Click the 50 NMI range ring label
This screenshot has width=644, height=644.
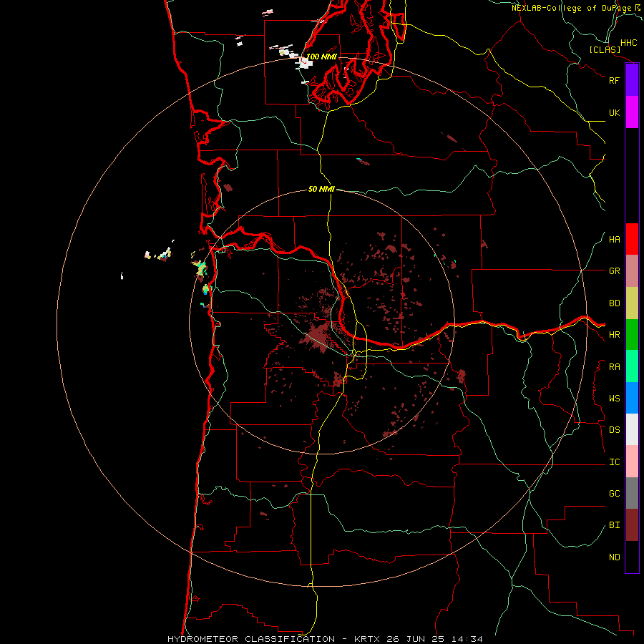(321, 189)
